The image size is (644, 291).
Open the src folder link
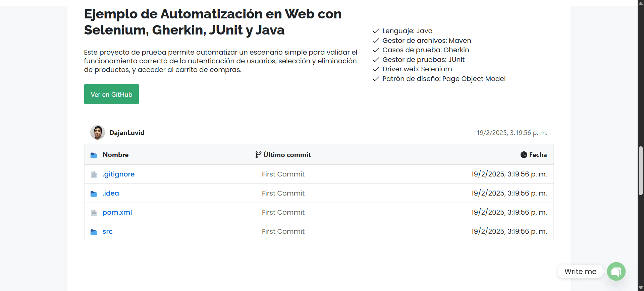click(x=107, y=231)
